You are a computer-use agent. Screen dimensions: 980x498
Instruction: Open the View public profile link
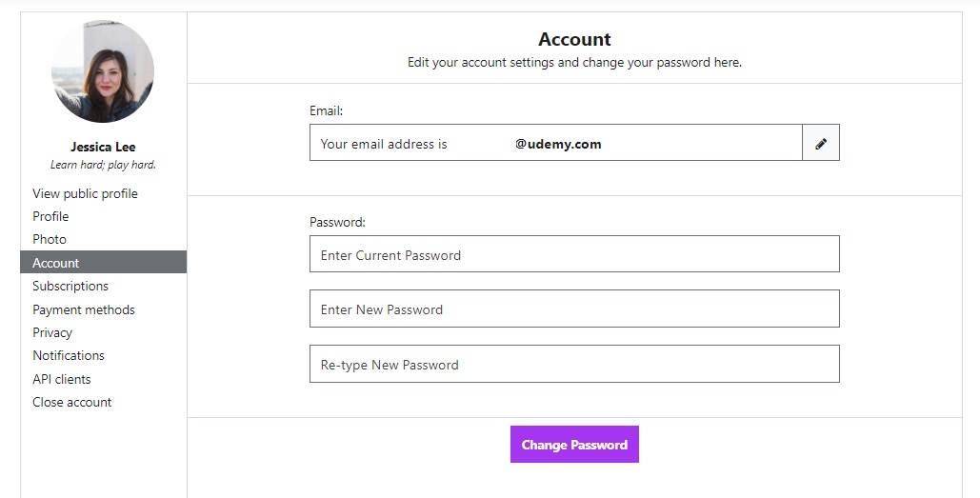85,193
